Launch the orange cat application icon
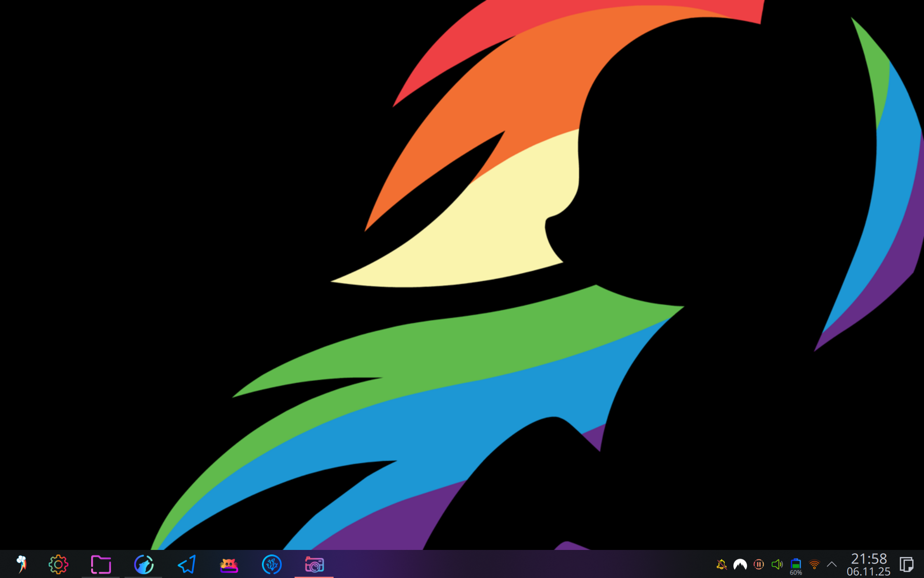 pyautogui.click(x=229, y=564)
